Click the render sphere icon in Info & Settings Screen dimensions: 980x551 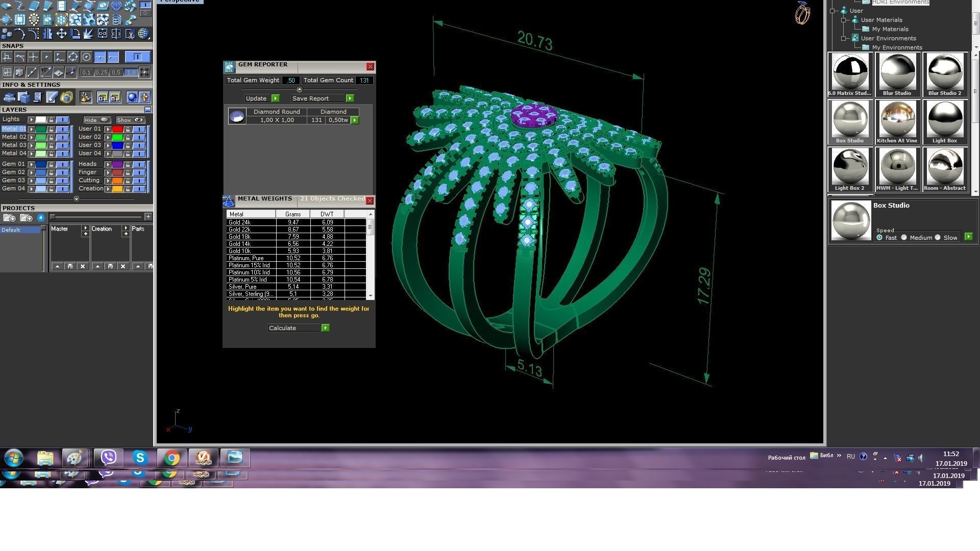click(x=132, y=97)
